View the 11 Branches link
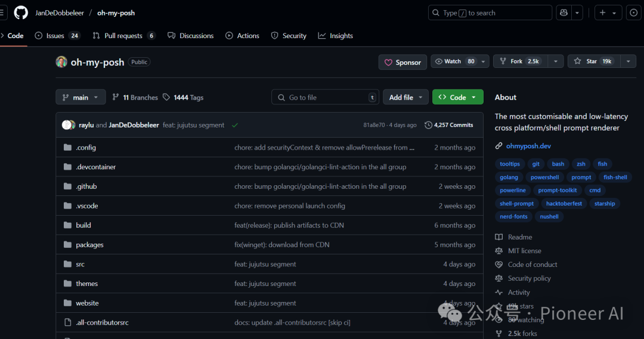 click(135, 97)
